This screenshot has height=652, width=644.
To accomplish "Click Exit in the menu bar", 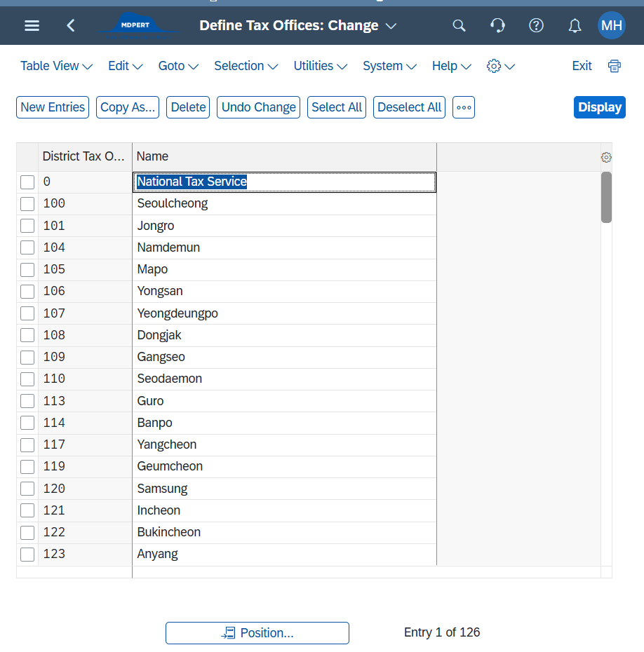I will 582,66.
